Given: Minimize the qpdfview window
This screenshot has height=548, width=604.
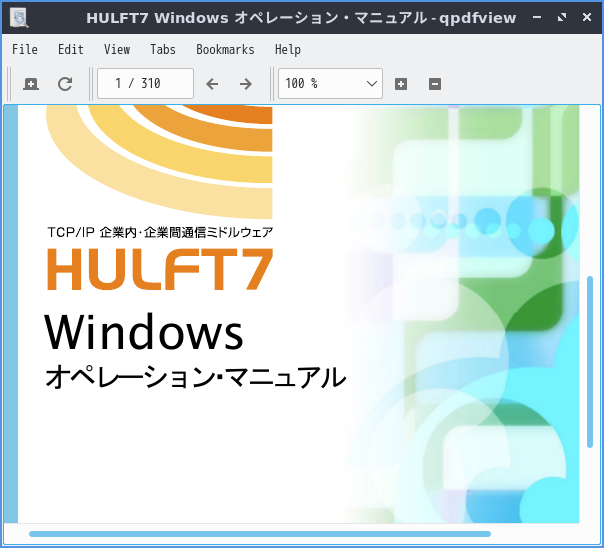Looking at the screenshot, I should tap(537, 17).
